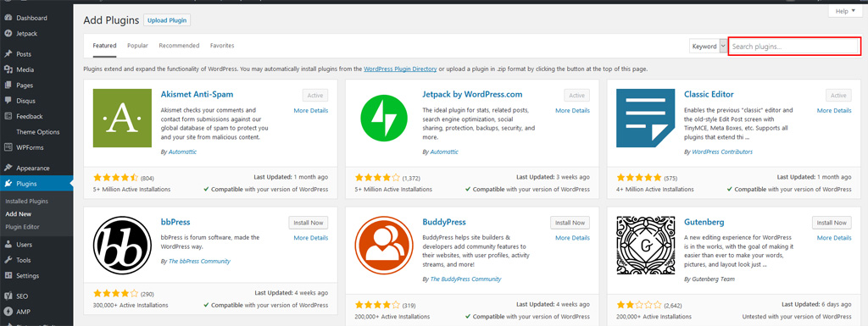
Task: Open the Keyword search type dropdown
Action: click(709, 47)
